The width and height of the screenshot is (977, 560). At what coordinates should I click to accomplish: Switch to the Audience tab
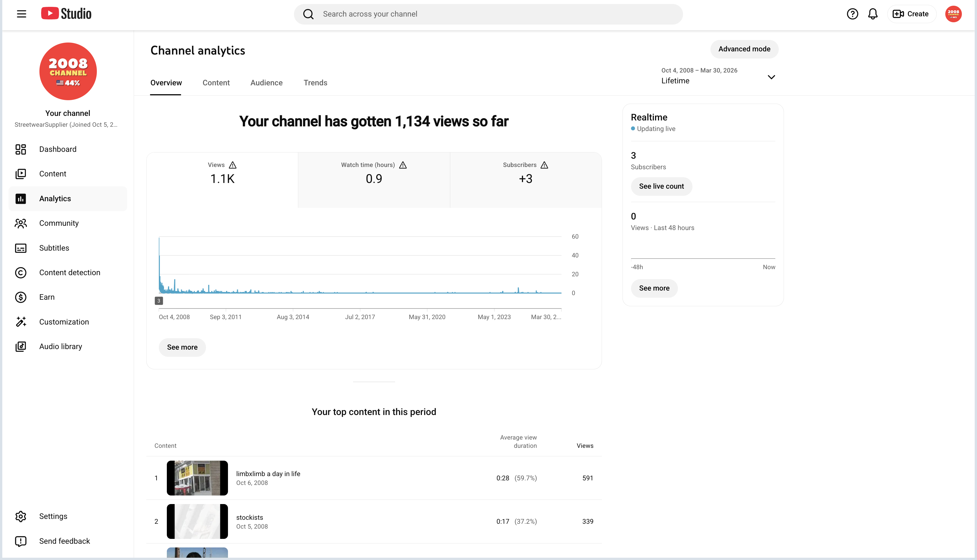pyautogui.click(x=266, y=83)
